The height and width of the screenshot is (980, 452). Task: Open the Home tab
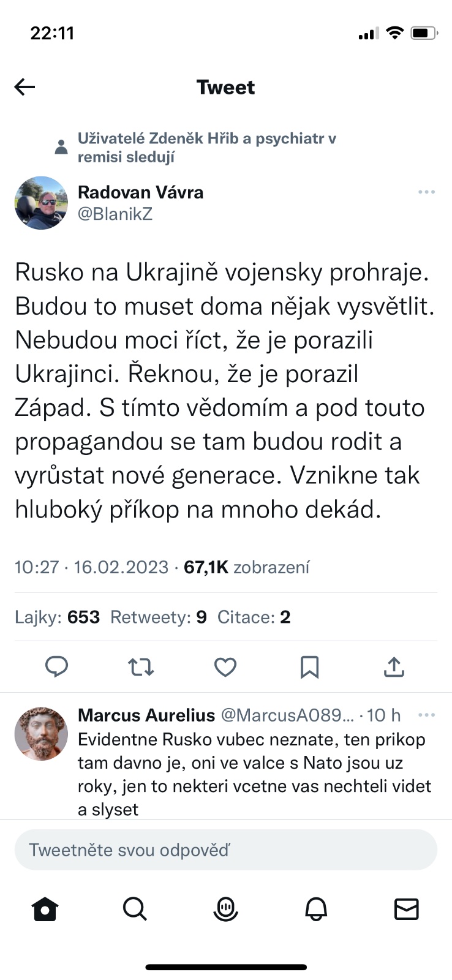coord(45,909)
